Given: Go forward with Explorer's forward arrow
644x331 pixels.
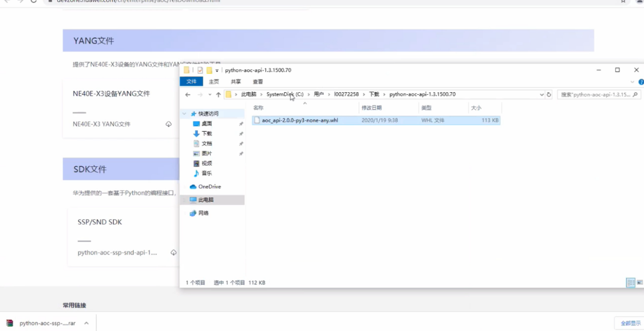Looking at the screenshot, I should [x=200, y=95].
